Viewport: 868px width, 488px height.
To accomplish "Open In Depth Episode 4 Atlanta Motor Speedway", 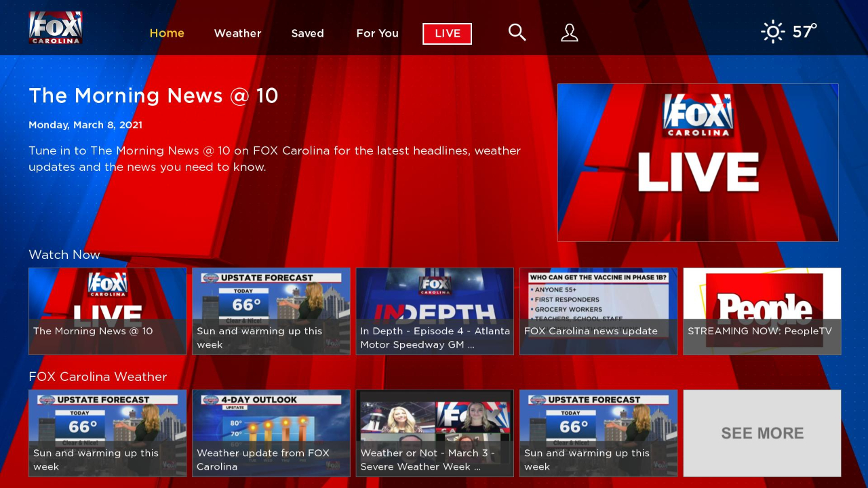I will 434,310.
